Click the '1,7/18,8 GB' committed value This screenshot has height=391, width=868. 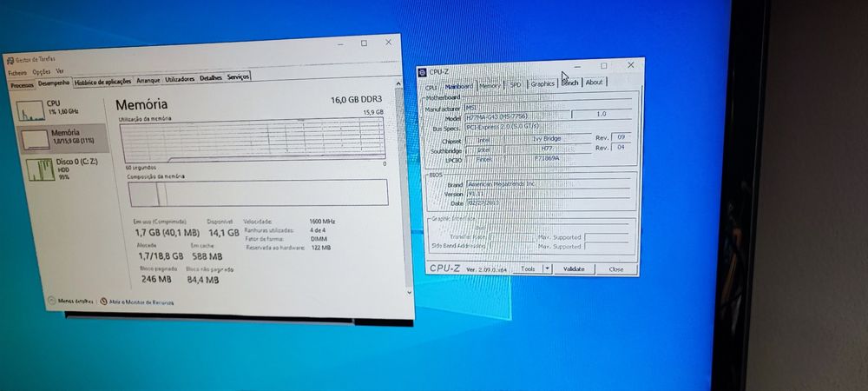(161, 256)
